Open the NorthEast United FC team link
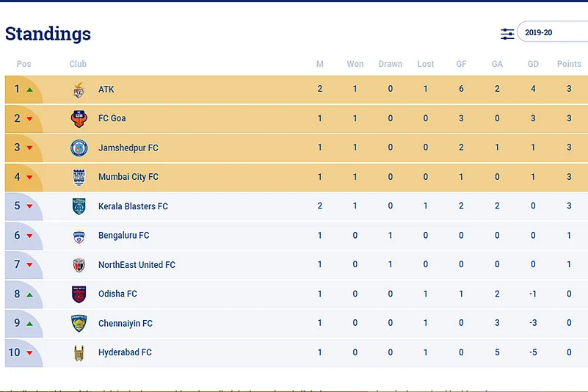This screenshot has height=392, width=588. click(x=137, y=265)
